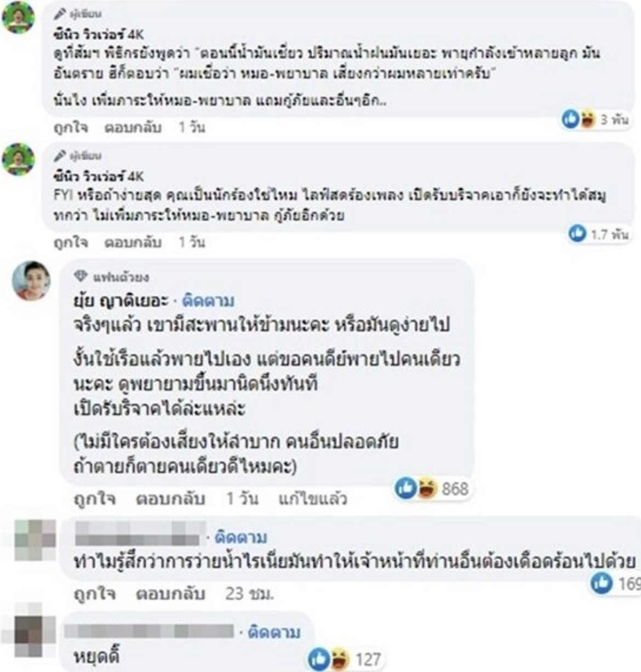Image resolution: width=641 pixels, height=672 pixels.
Task: Reply to the second comment using ตอบกลับ
Action: (133, 242)
